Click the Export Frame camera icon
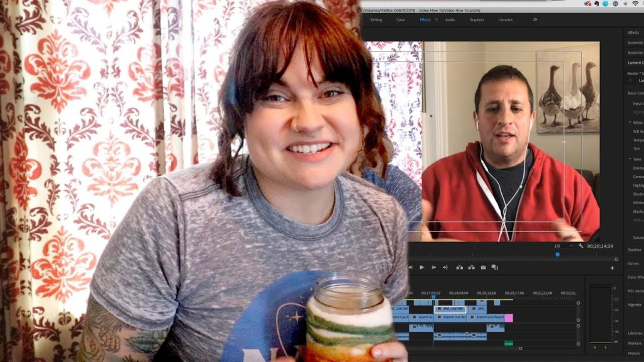644x362 pixels. [x=482, y=268]
